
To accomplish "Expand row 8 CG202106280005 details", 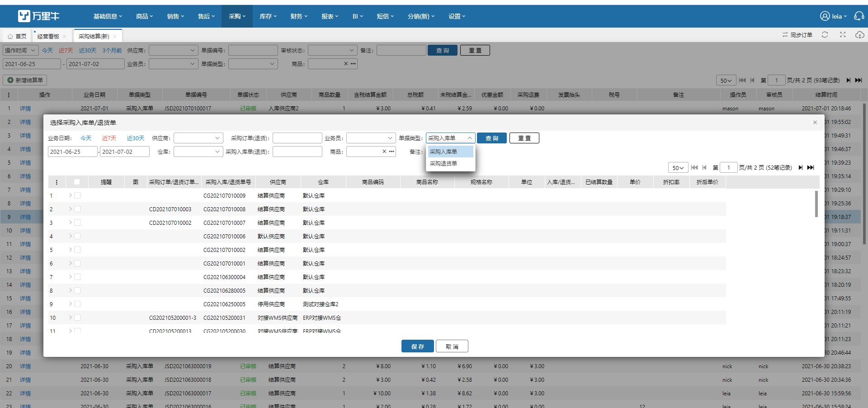I will pyautogui.click(x=71, y=290).
